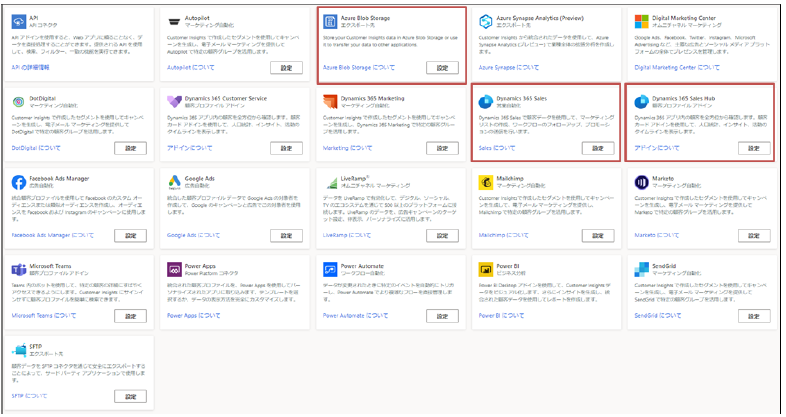This screenshot has height=417, width=786.
Task: Open the About Azure Synapse link
Action: point(508,67)
